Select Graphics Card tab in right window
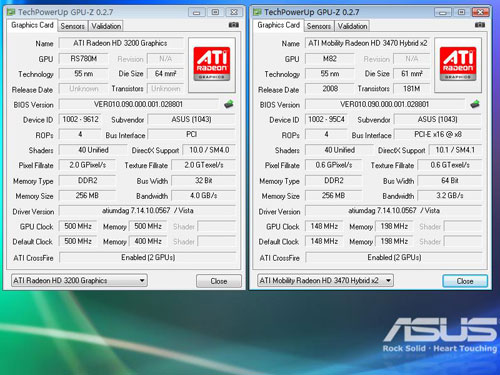The height and width of the screenshot is (375, 500). (x=278, y=25)
